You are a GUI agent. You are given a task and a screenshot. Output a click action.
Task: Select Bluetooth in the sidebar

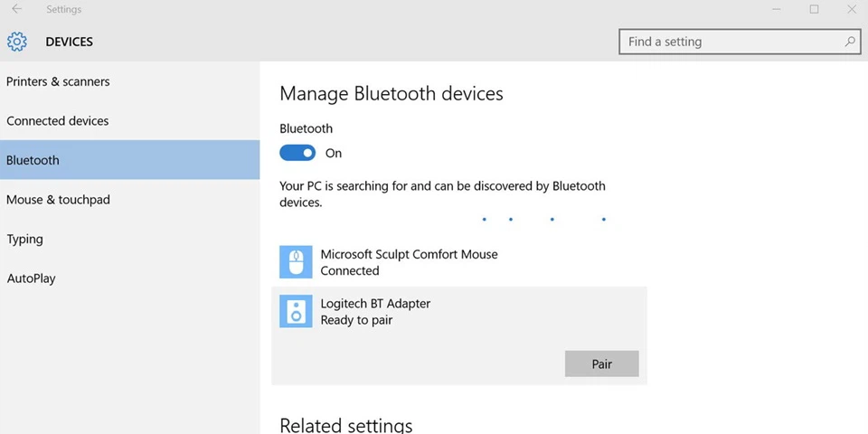click(129, 160)
